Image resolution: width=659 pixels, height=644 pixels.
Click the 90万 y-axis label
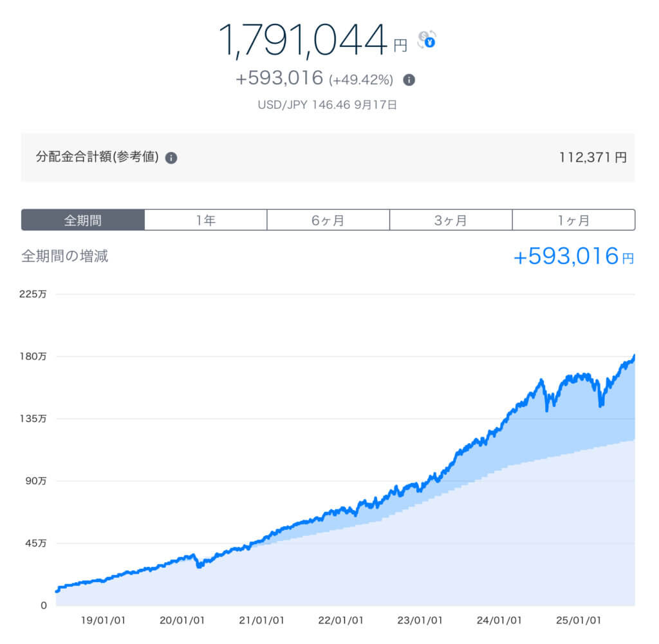(35, 480)
